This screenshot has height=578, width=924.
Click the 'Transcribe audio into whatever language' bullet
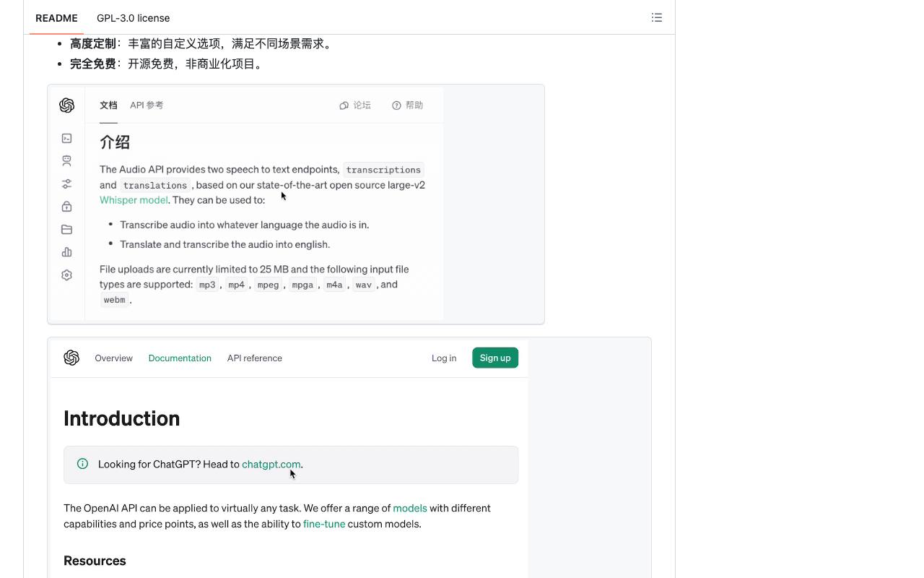[x=245, y=225]
